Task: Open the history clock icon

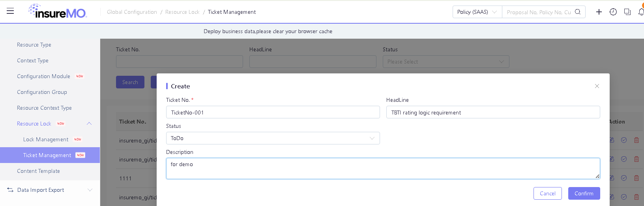Action: pos(613,12)
